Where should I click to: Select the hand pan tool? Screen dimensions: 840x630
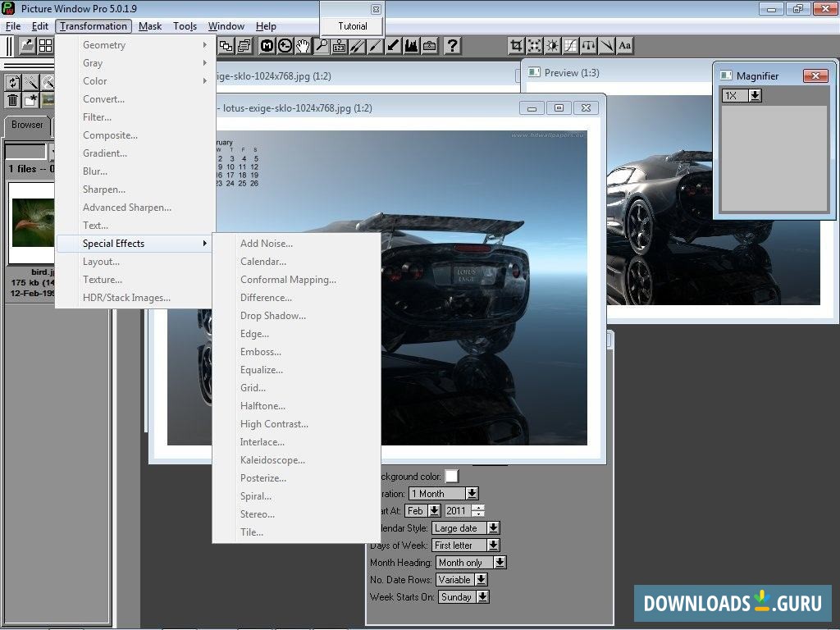304,46
